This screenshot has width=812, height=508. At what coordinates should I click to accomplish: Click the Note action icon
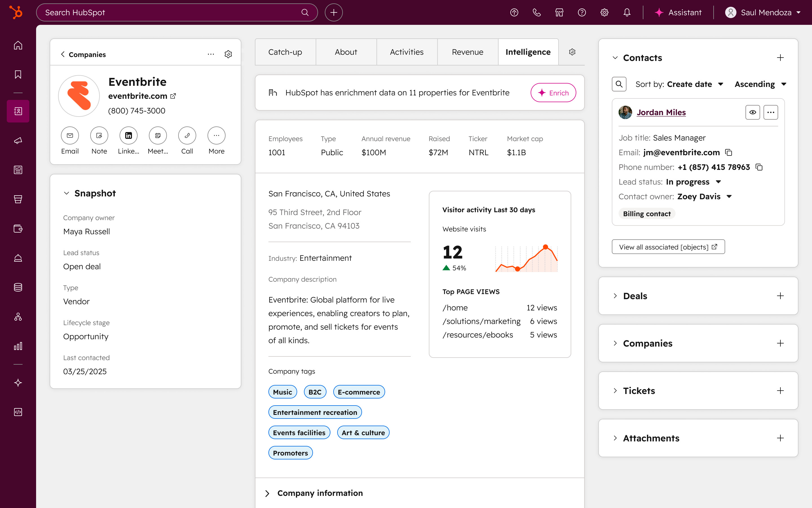[x=99, y=135]
